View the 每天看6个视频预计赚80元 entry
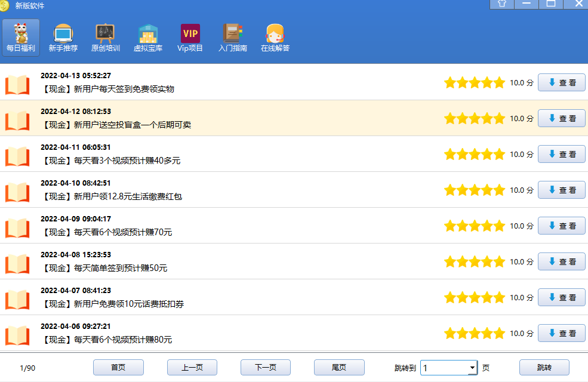Viewport: 588px width, 382px height. pos(561,333)
